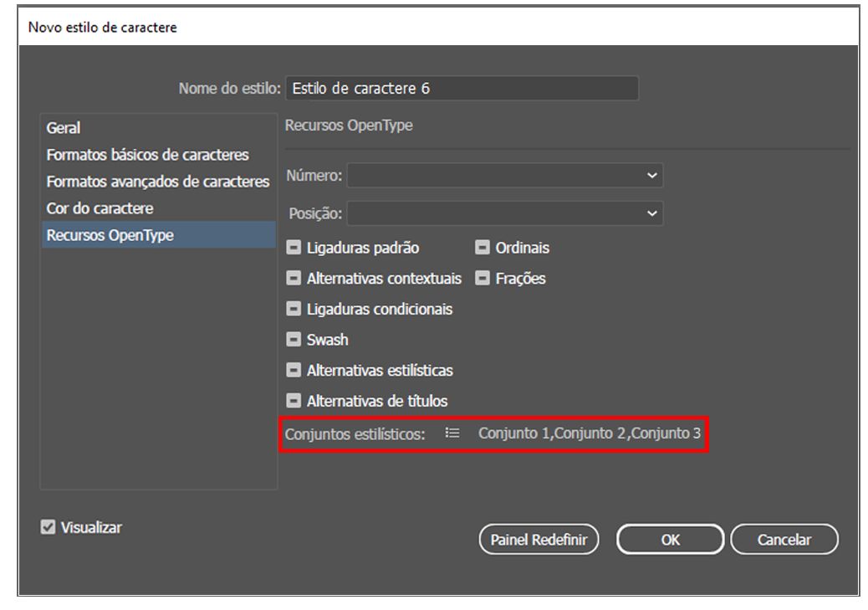Uncheck the Visualizar checkbox

(49, 527)
